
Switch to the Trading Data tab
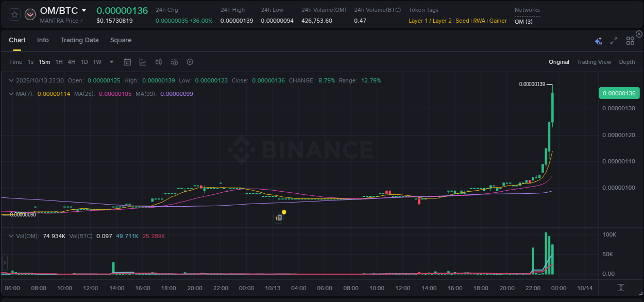[x=79, y=40]
